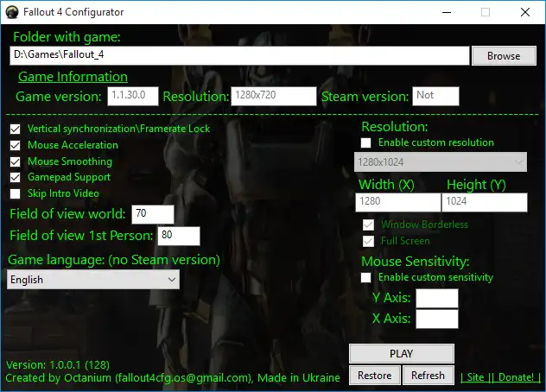Viewport: 546px width, 392px height.
Task: Uncheck the Mouse Acceleration checkbox
Action: tap(16, 145)
